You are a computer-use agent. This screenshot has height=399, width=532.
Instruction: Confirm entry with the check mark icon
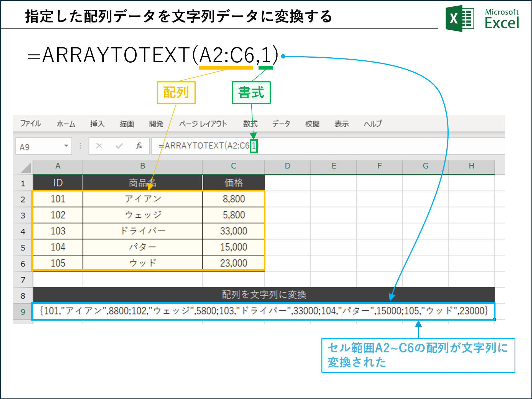pyautogui.click(x=119, y=146)
